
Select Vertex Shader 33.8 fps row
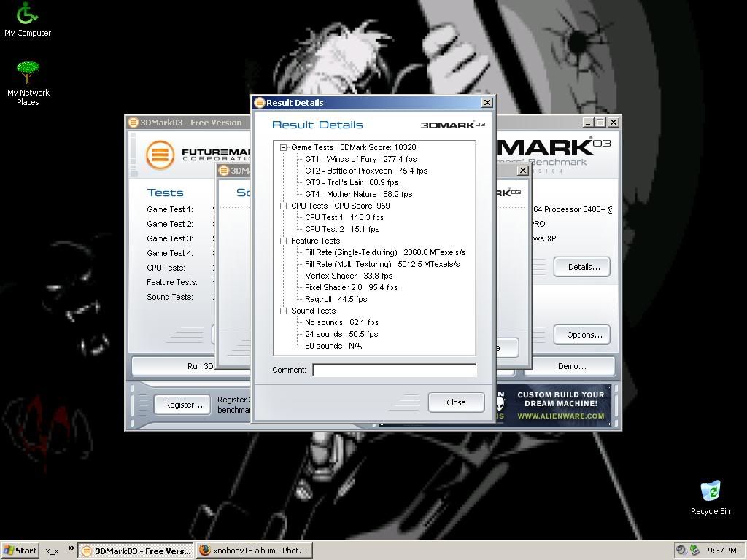(x=349, y=276)
